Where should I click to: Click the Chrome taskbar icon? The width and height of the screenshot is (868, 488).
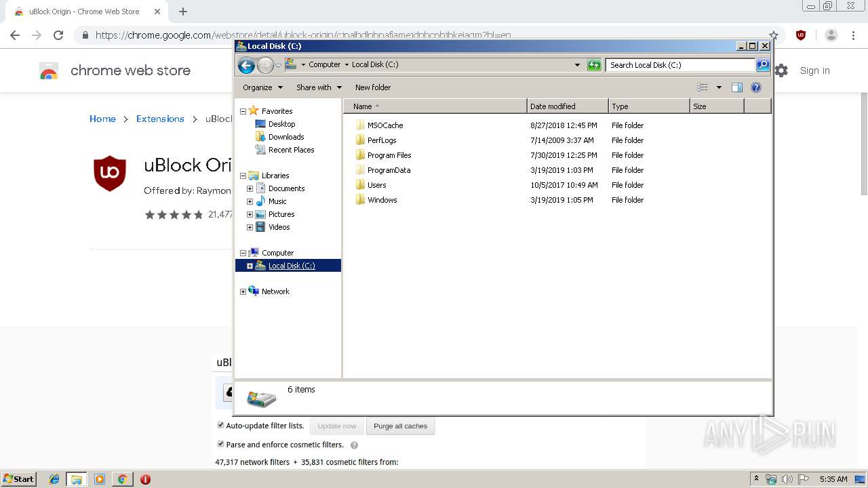click(x=122, y=479)
